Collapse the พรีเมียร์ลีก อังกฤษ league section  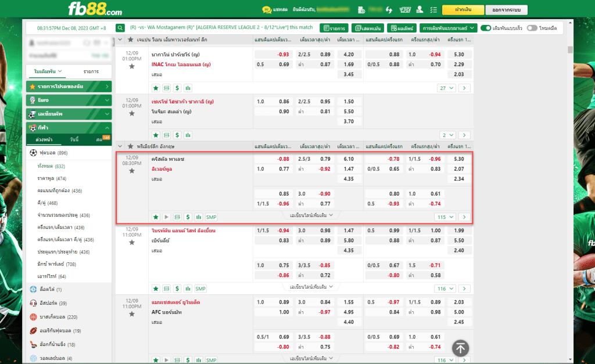point(120,146)
